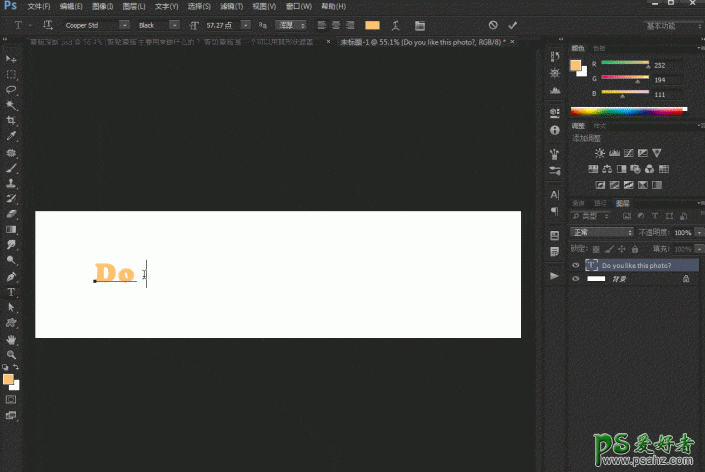The image size is (705, 472).
Task: Add a Levels adjustment
Action: pos(614,153)
